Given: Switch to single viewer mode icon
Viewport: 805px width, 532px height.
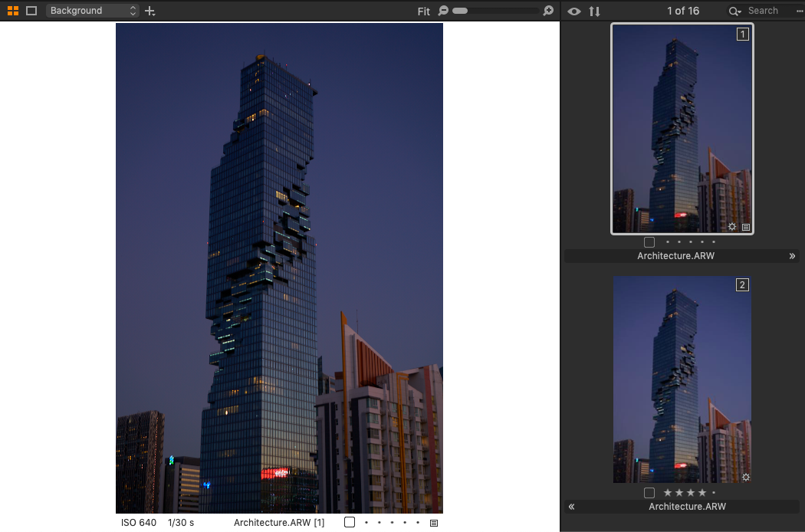Looking at the screenshot, I should tap(31, 11).
